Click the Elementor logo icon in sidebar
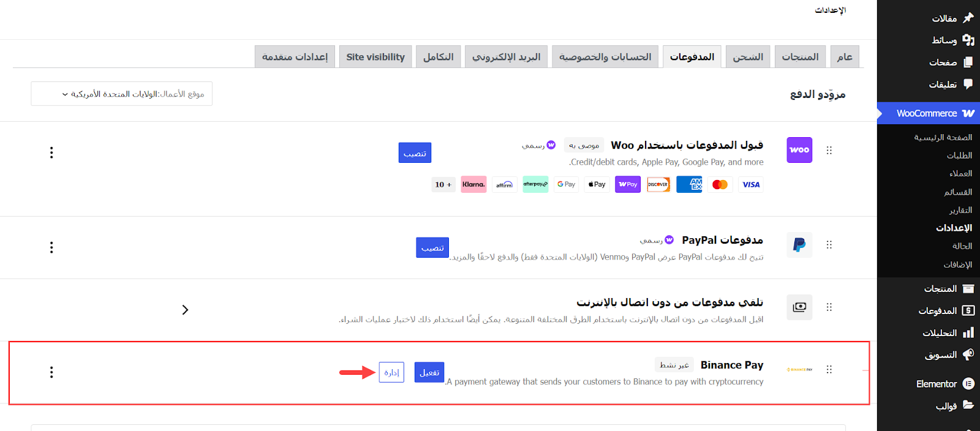980x431 pixels. click(968, 384)
